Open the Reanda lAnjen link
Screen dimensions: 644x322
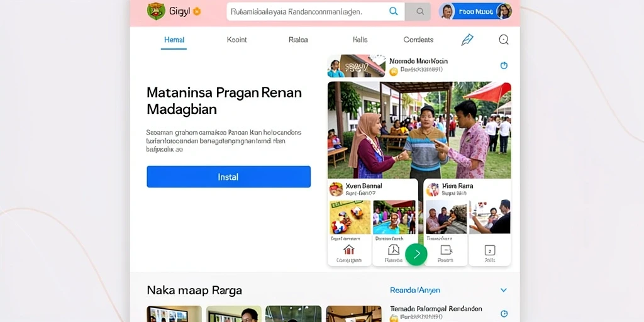coord(415,291)
